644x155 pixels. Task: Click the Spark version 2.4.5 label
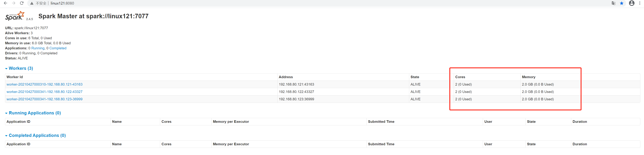pos(30,19)
